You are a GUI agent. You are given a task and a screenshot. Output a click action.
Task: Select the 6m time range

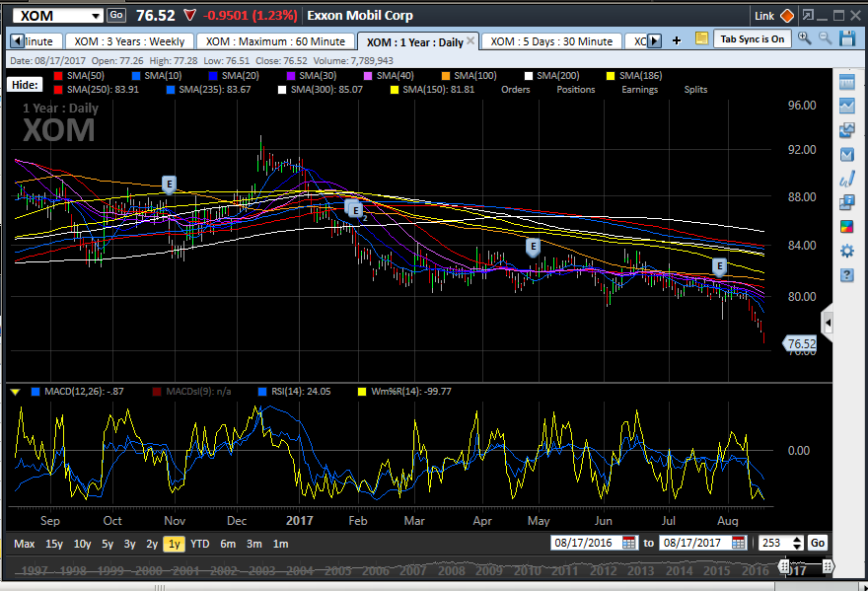[x=228, y=544]
